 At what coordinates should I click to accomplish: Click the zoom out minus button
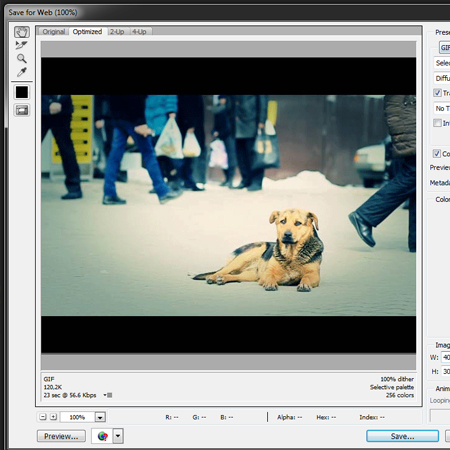[x=43, y=417]
